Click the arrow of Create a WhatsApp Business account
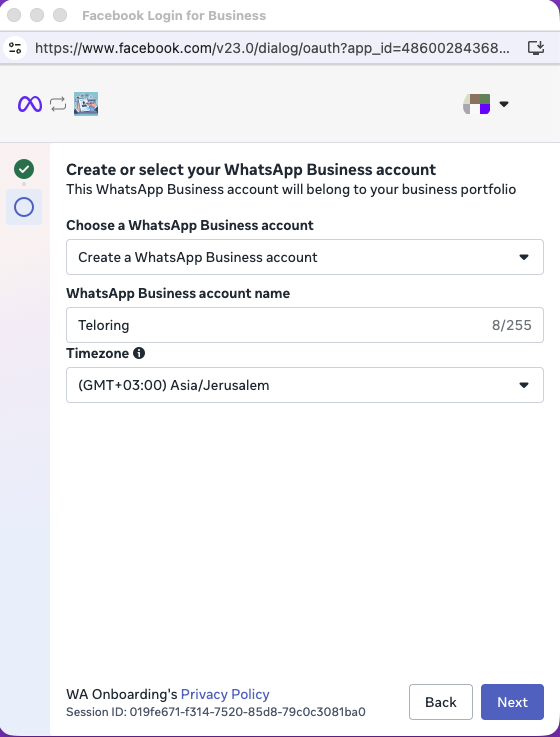 [524, 257]
